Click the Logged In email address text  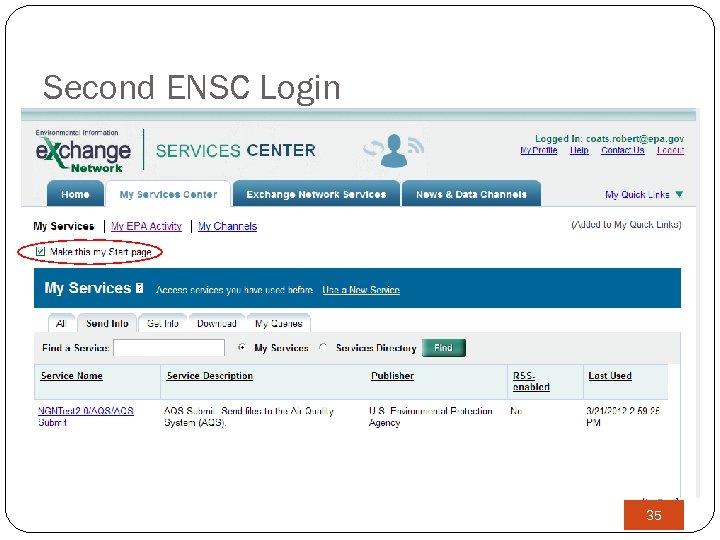[635, 139]
